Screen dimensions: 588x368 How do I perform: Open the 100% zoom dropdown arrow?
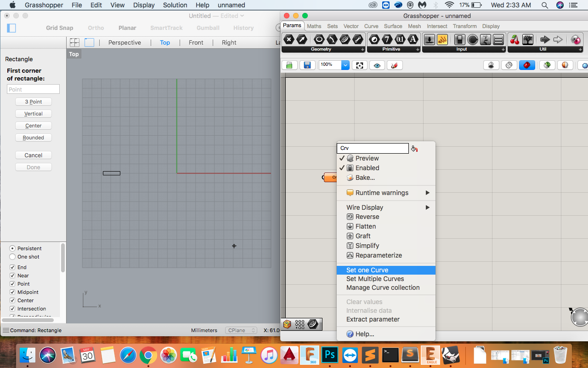pos(345,65)
